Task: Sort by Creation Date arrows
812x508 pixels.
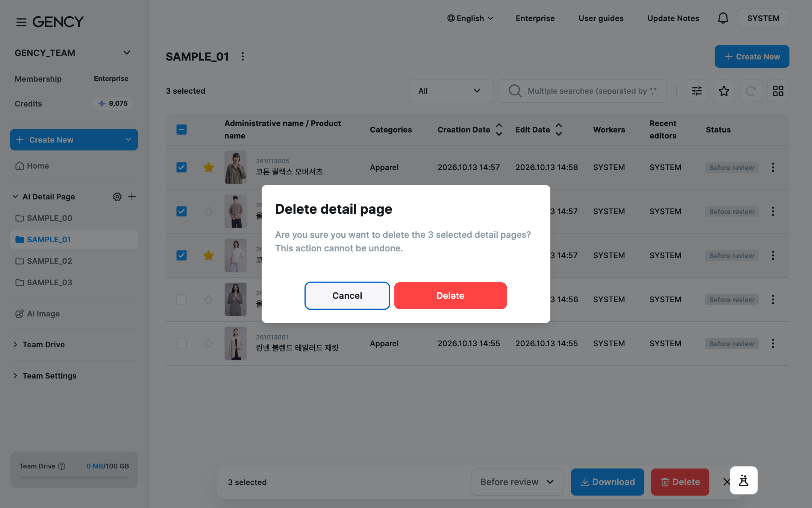Action: tap(499, 129)
